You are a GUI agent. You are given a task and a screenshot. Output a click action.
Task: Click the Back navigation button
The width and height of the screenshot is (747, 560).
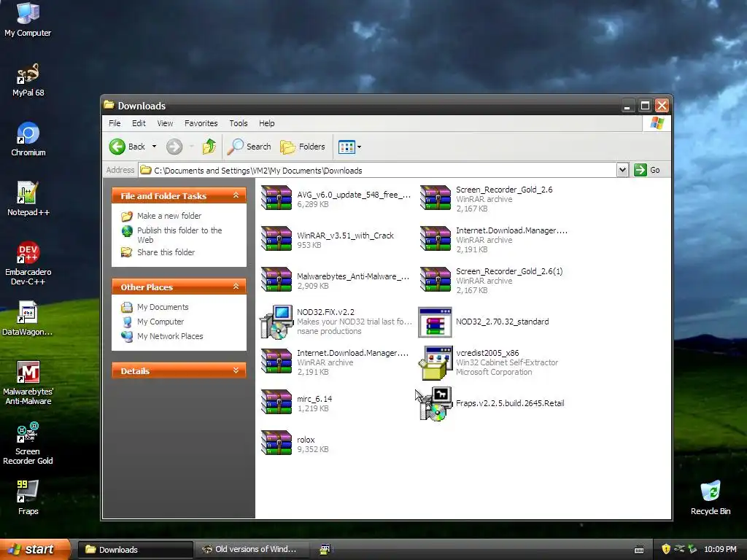point(127,147)
